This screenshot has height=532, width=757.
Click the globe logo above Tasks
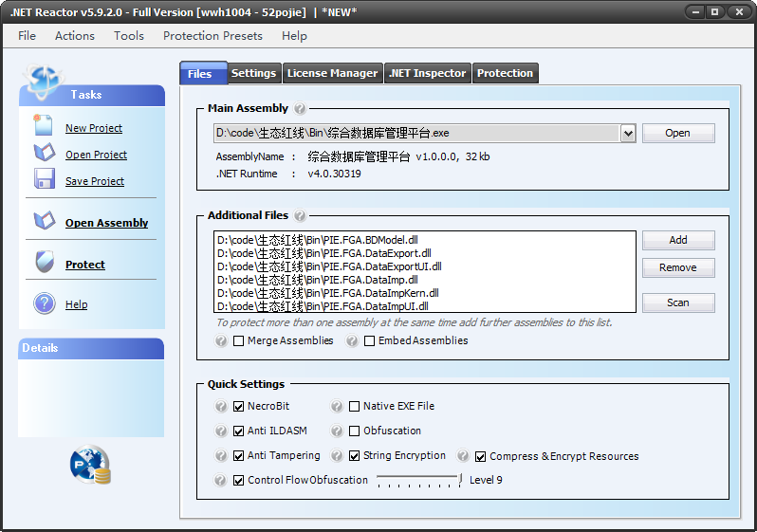pyautogui.click(x=44, y=81)
